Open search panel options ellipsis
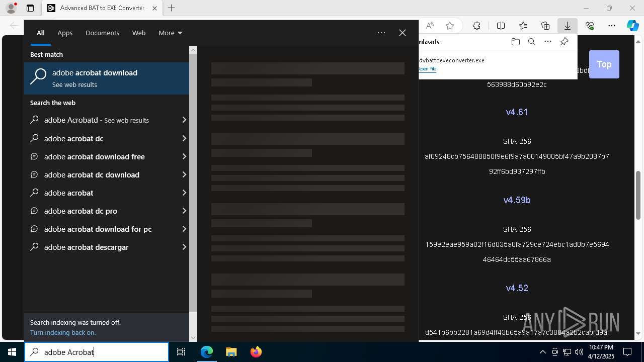Screen dimensions: 644x362 (381, 33)
